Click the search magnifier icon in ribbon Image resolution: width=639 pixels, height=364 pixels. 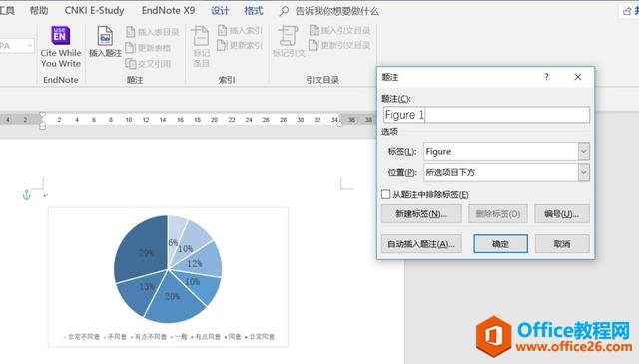[284, 11]
